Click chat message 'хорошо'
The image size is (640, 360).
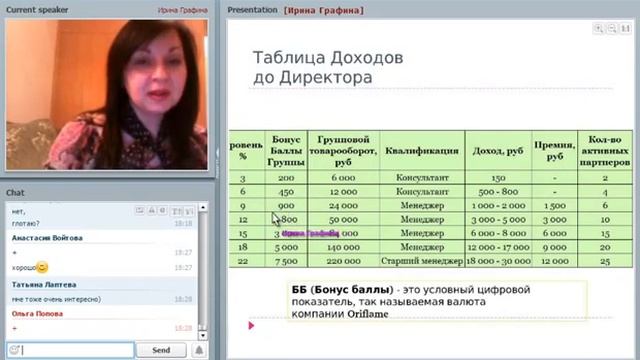click(24, 268)
